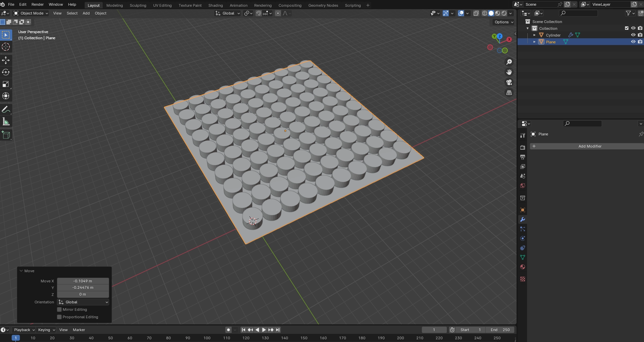Viewport: 644px width, 342px height.
Task: Enable Proportional Editing checkbox
Action: click(59, 317)
